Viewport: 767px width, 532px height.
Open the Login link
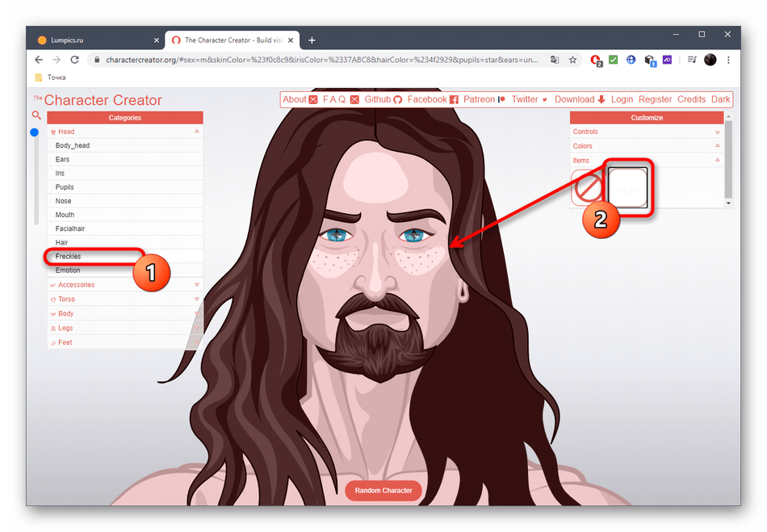point(622,99)
